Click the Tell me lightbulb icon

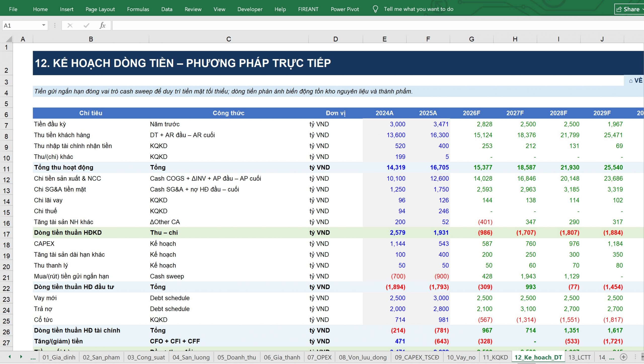[x=375, y=9]
